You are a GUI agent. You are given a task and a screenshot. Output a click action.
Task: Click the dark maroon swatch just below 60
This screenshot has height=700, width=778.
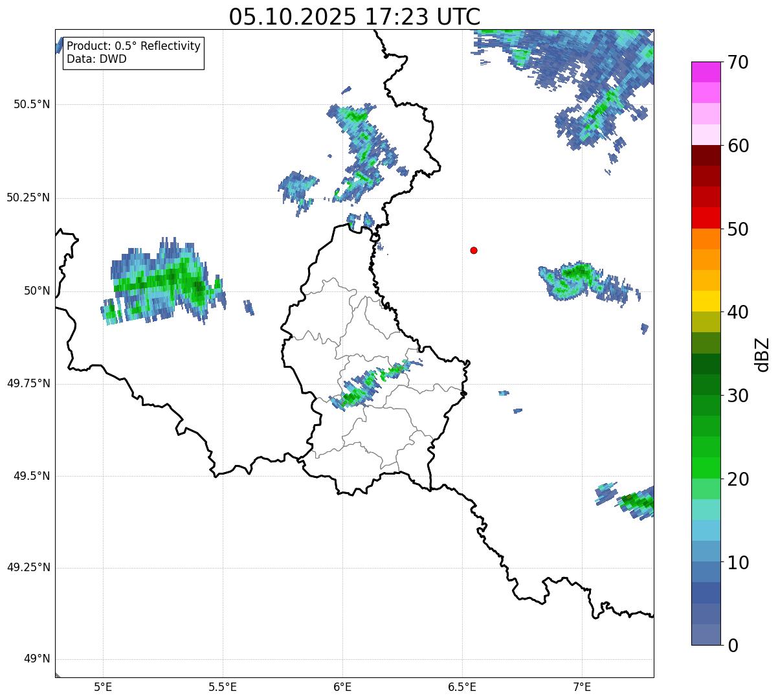point(706,155)
